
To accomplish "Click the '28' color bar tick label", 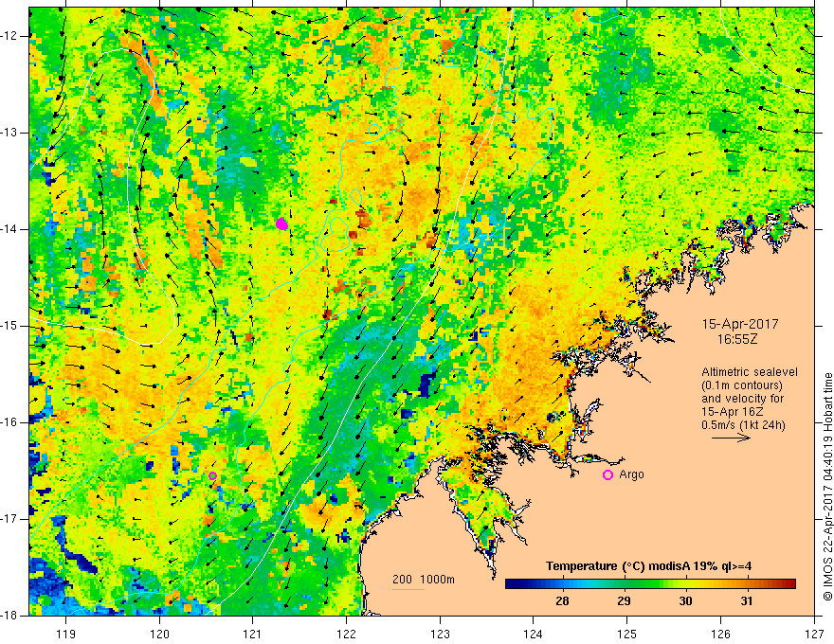I will [x=562, y=601].
